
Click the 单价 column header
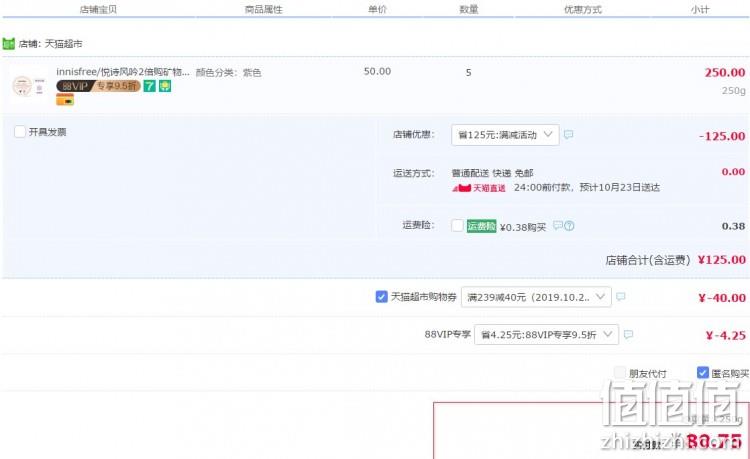pos(377,9)
